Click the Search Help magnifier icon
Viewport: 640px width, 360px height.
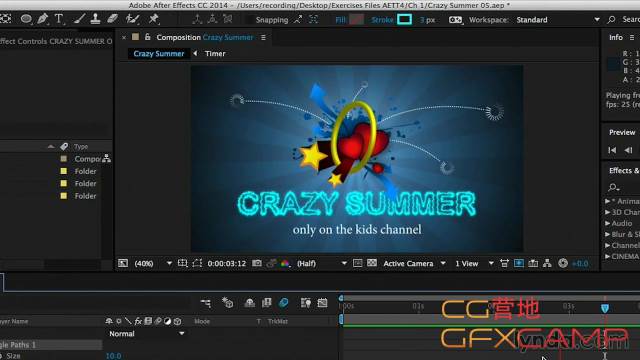pyautogui.click(x=611, y=20)
